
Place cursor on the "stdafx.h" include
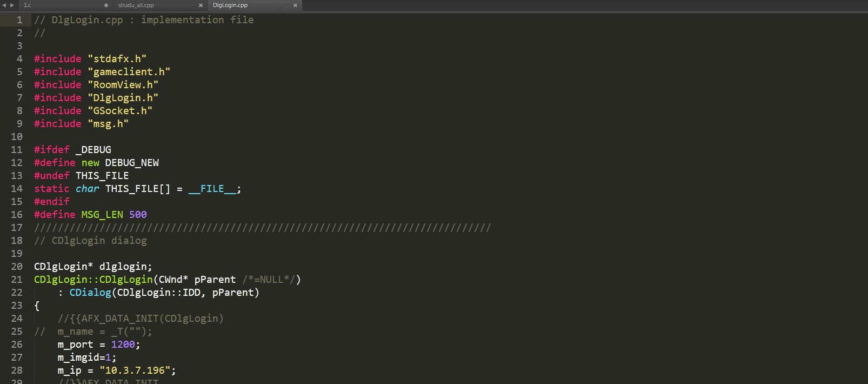(117, 59)
